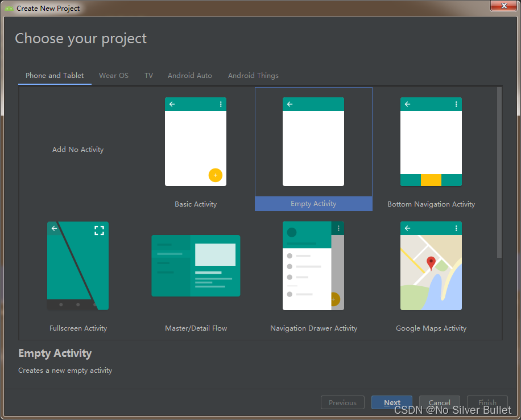Screen dimensions: 521x420
Task: Click the back arrow in Google Maps preview
Action: (x=407, y=228)
